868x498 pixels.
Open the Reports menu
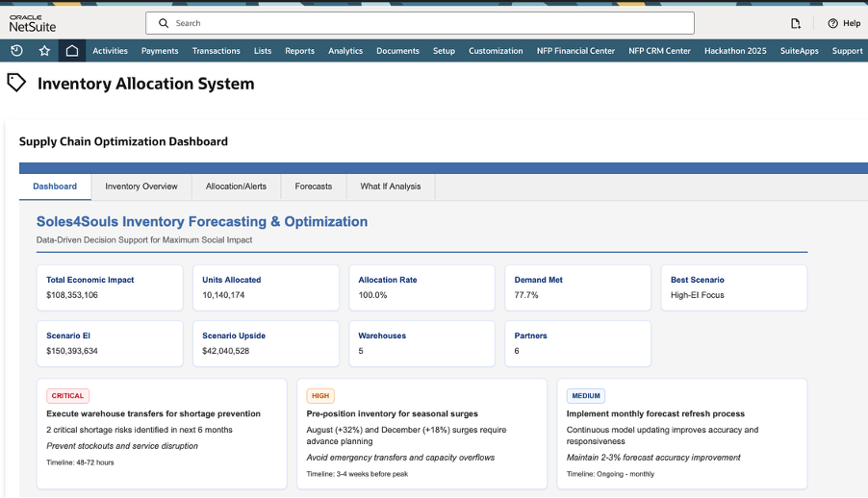tap(299, 51)
